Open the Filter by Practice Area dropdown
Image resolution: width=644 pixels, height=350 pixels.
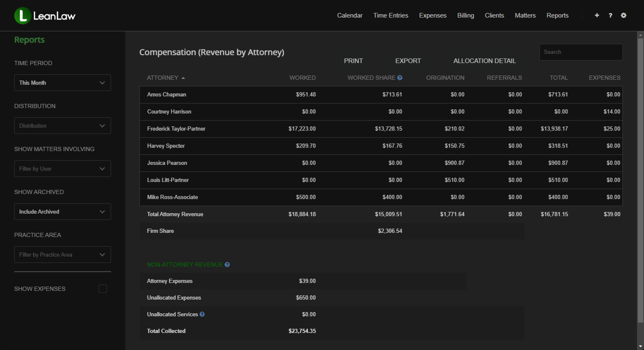point(63,254)
